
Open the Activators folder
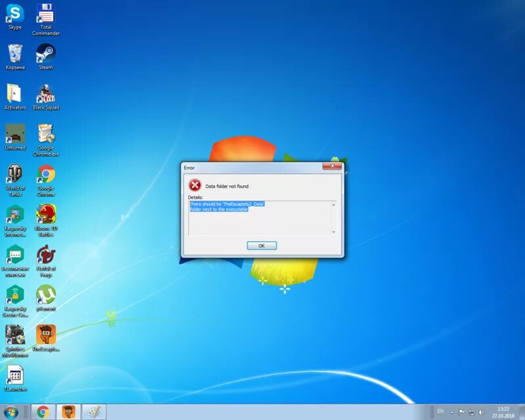pos(14,97)
